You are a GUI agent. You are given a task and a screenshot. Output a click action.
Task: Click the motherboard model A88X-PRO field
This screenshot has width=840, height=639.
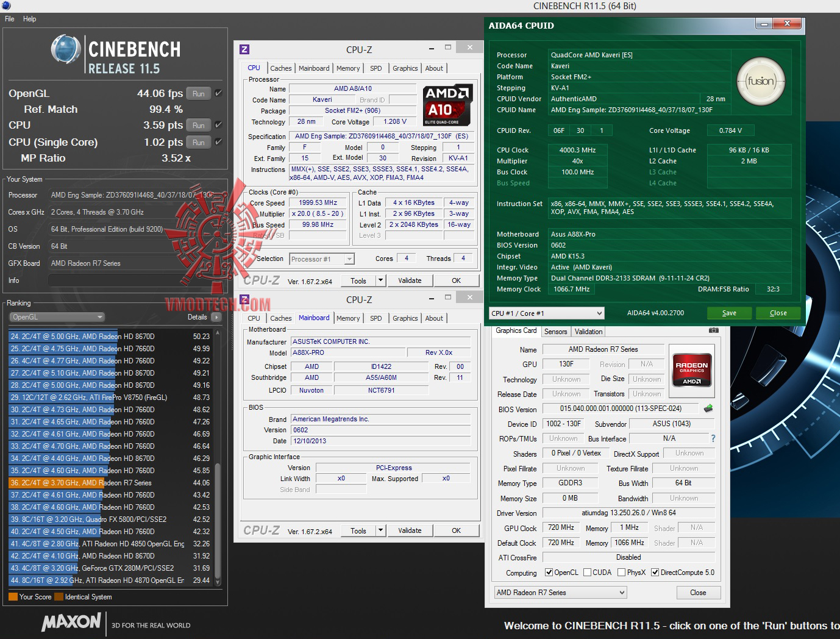[348, 353]
